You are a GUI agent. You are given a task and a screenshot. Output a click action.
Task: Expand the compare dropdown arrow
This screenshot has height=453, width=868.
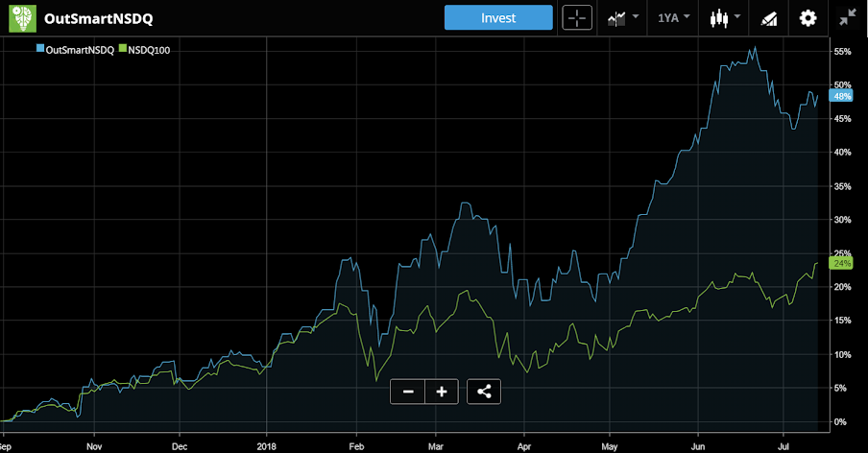(636, 16)
